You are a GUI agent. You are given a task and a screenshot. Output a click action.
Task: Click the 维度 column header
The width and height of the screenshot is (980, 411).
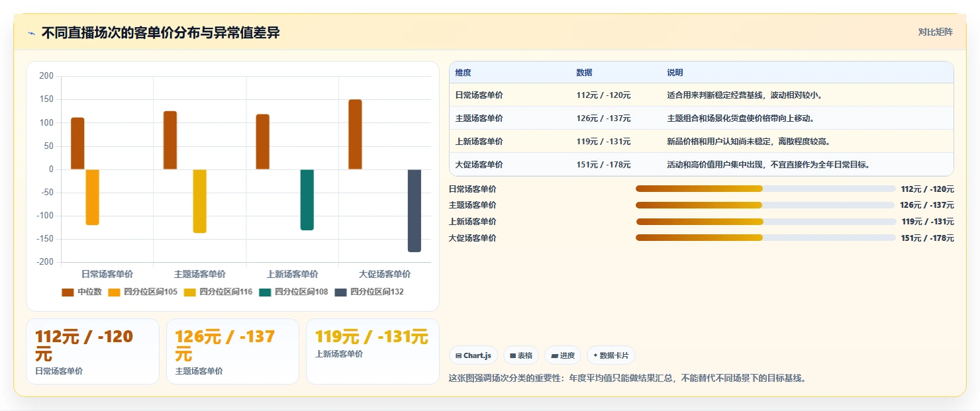464,73
